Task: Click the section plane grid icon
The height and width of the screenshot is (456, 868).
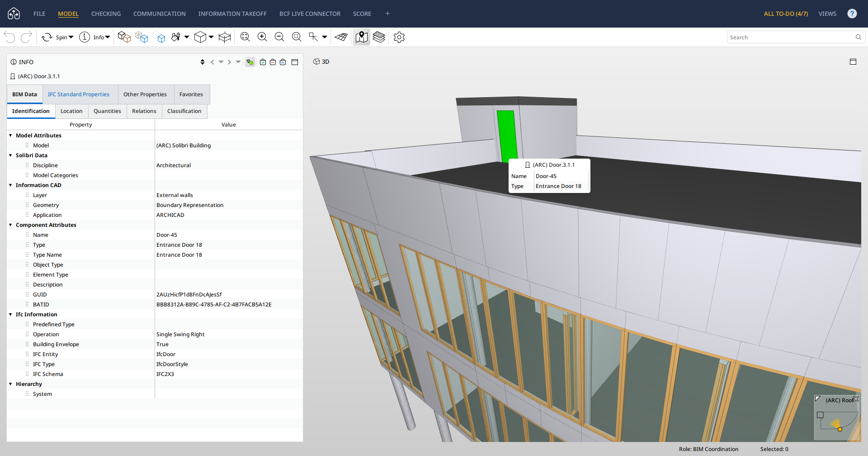Action: pos(341,37)
